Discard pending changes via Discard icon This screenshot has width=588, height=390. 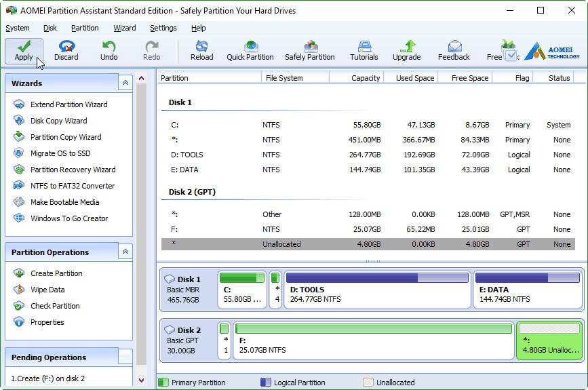pos(66,51)
